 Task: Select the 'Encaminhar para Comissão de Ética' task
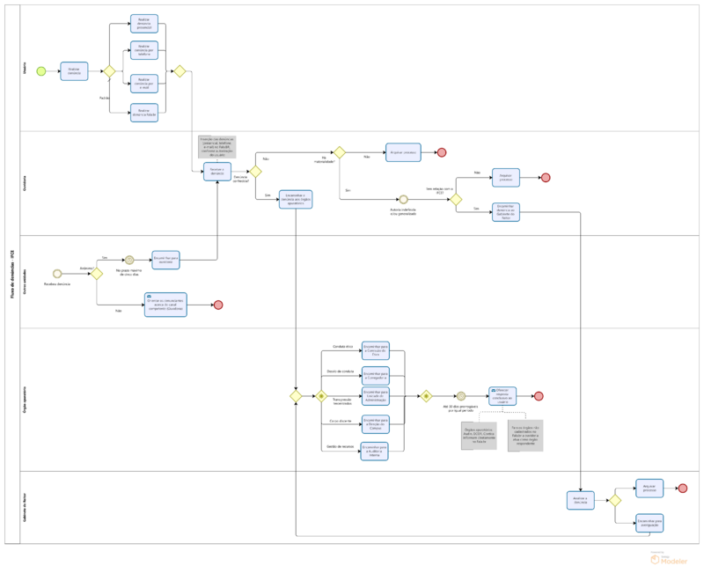pyautogui.click(x=376, y=352)
